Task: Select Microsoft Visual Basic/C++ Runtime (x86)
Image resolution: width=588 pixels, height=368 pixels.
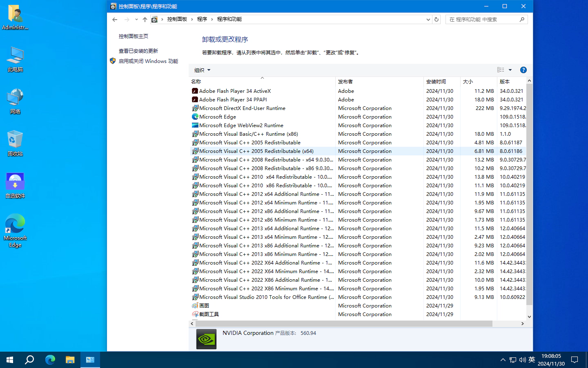Action: 357,134
